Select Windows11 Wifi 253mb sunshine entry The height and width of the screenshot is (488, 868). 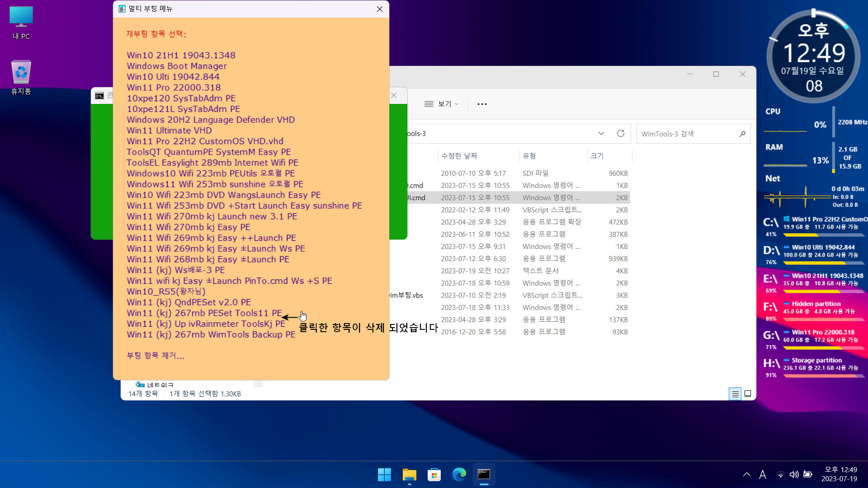click(215, 184)
